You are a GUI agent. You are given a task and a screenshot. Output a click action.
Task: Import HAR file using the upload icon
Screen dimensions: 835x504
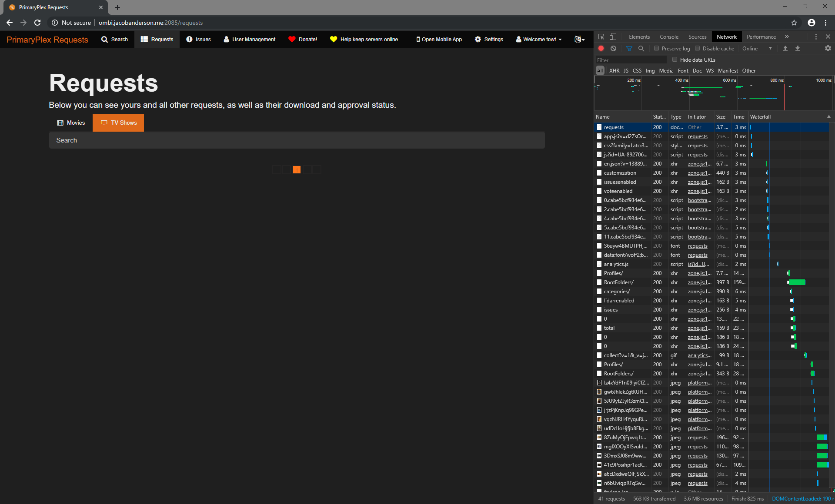click(x=785, y=48)
